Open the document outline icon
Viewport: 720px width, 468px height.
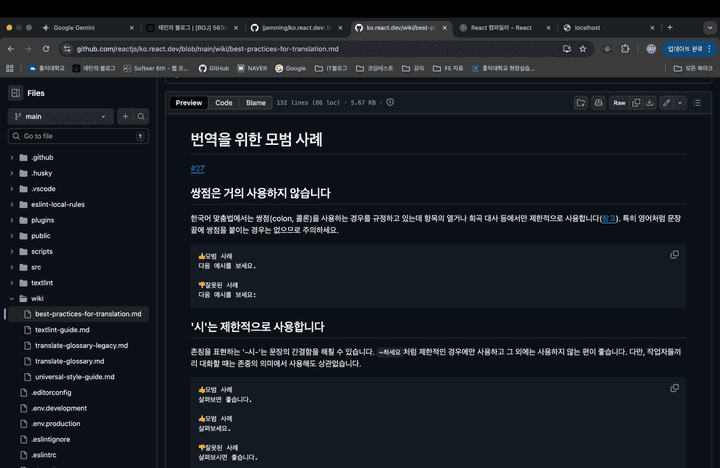698,102
